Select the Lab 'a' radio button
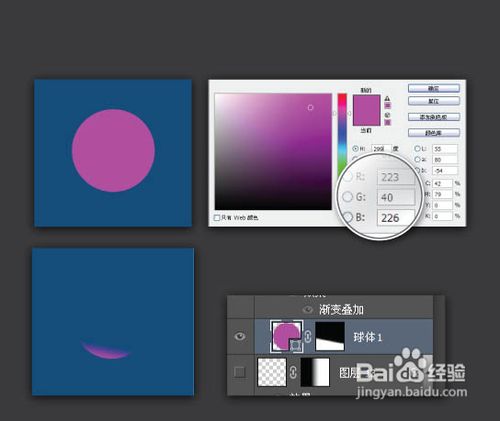The image size is (500, 421). [x=417, y=160]
